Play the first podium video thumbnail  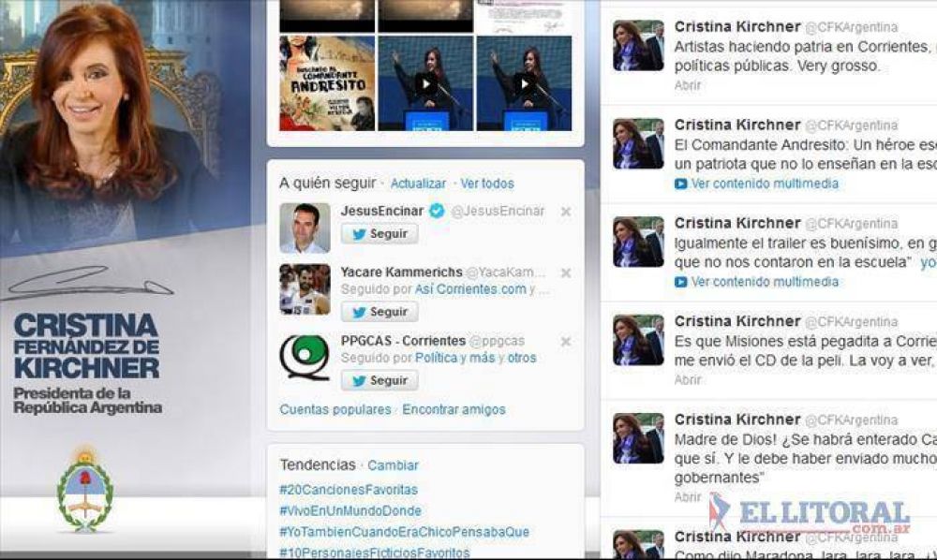(x=425, y=83)
